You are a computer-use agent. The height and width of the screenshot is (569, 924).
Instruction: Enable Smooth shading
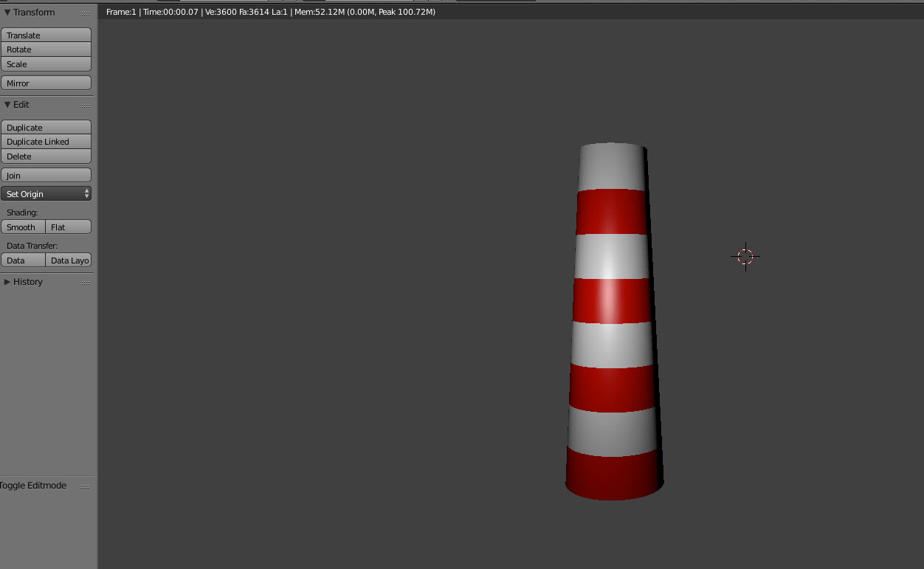point(22,227)
